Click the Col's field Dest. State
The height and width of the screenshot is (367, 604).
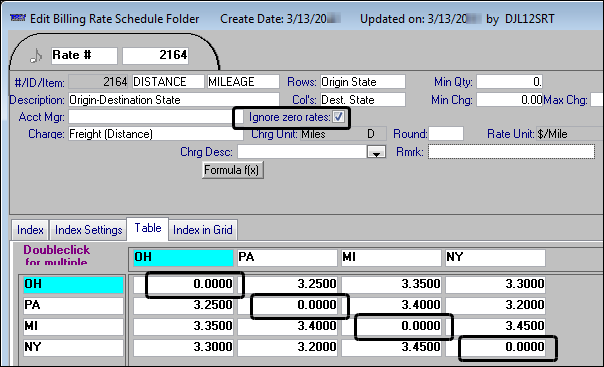(362, 100)
